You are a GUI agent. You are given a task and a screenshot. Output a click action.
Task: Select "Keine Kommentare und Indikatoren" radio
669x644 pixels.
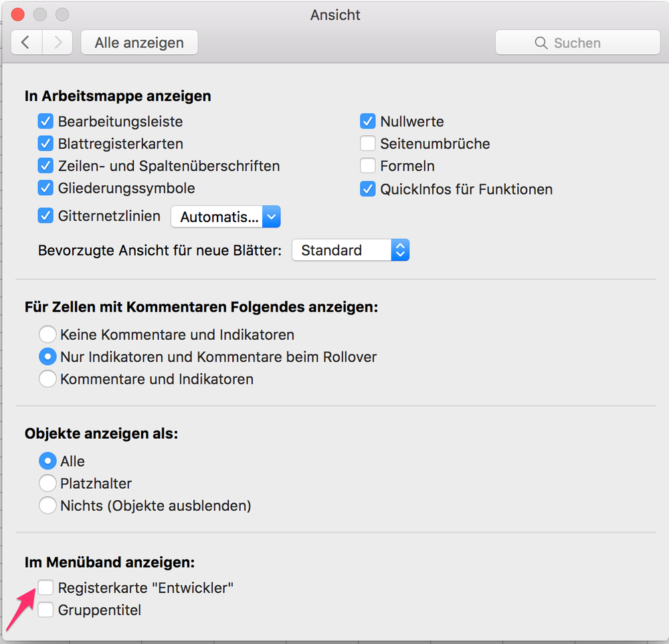coord(47,334)
